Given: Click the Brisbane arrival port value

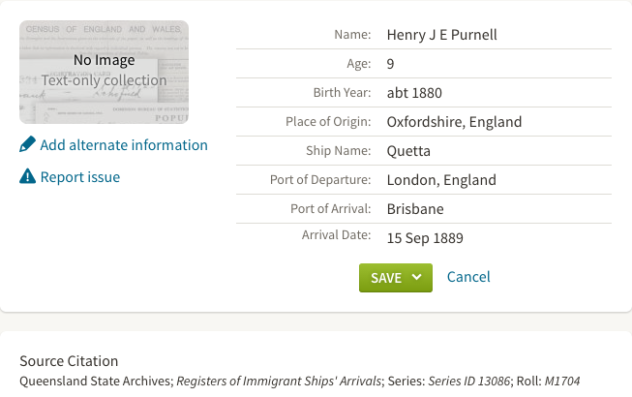Looking at the screenshot, I should tap(415, 209).
